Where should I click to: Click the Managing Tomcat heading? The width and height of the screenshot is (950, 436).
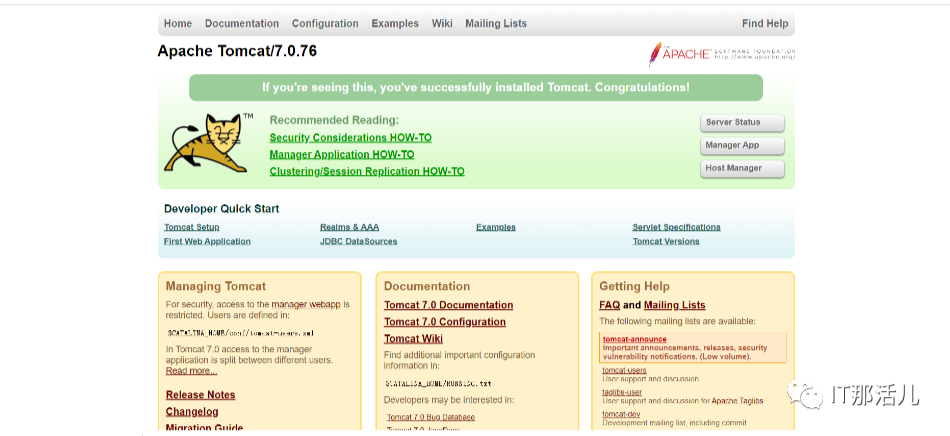pos(216,286)
